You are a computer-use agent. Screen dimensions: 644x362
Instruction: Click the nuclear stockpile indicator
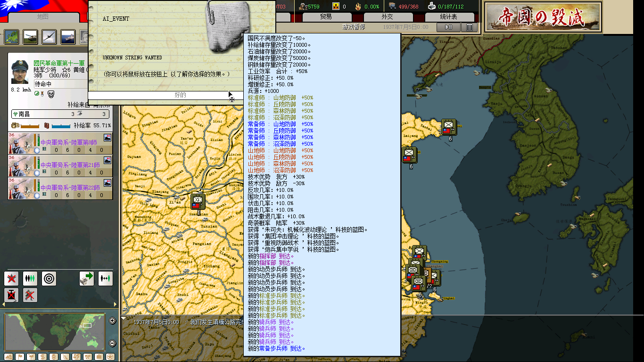point(339,6)
